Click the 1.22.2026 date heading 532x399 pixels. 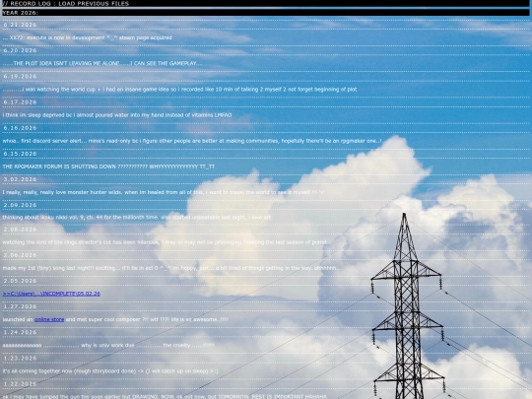click(x=20, y=384)
